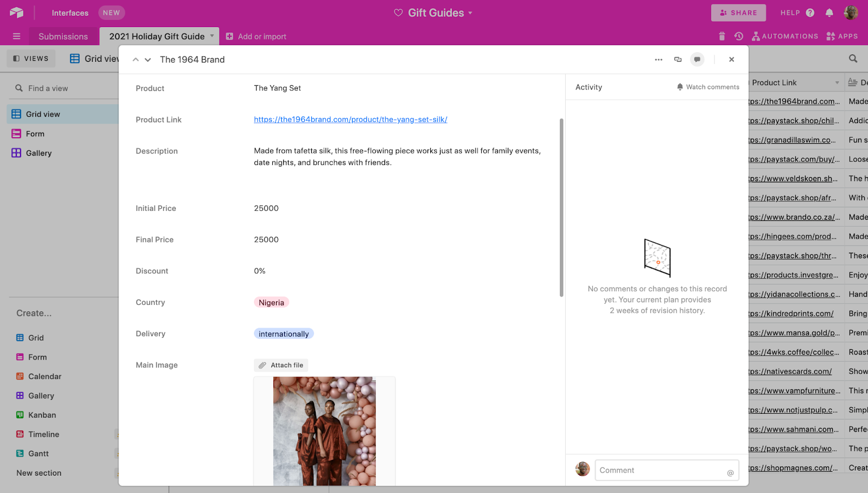Close the expanded record

pos(731,60)
